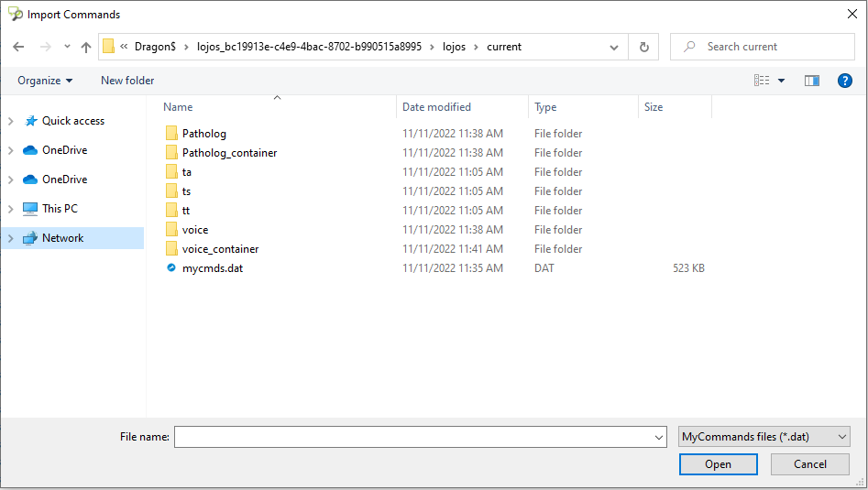Click the Cancel button

click(810, 464)
